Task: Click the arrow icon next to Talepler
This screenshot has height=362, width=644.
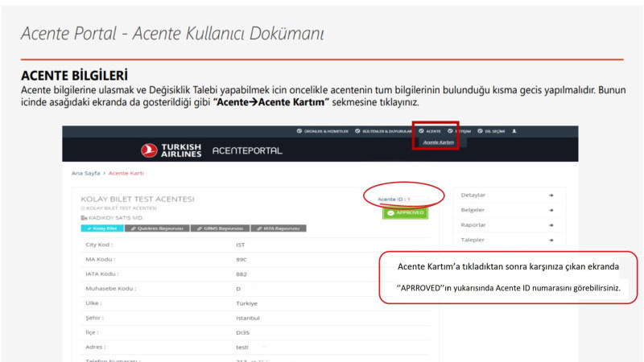Action: click(551, 240)
